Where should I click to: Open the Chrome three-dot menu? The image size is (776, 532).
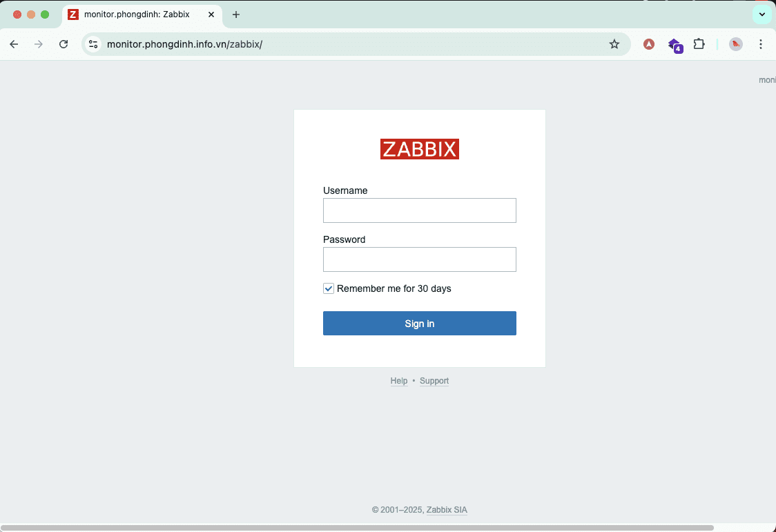click(x=761, y=44)
